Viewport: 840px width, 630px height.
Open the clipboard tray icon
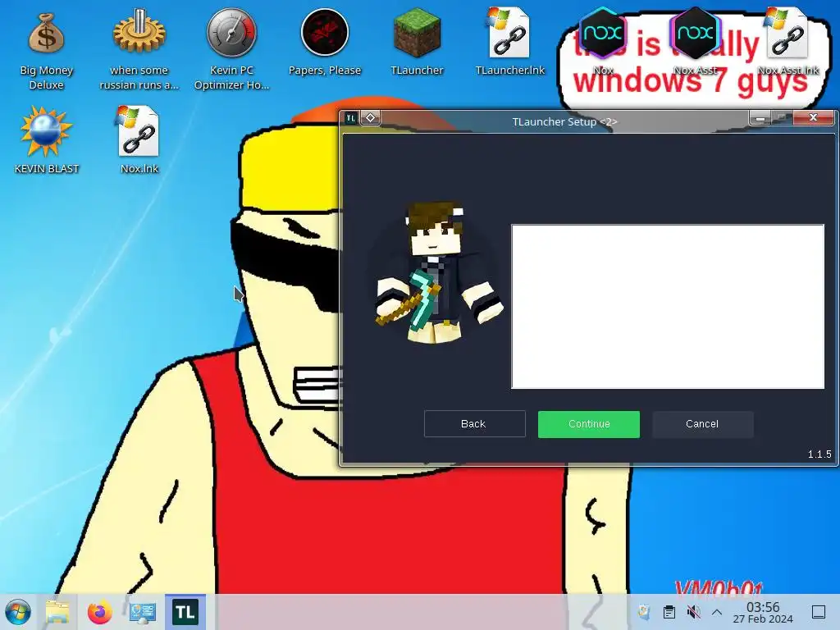coord(669,612)
